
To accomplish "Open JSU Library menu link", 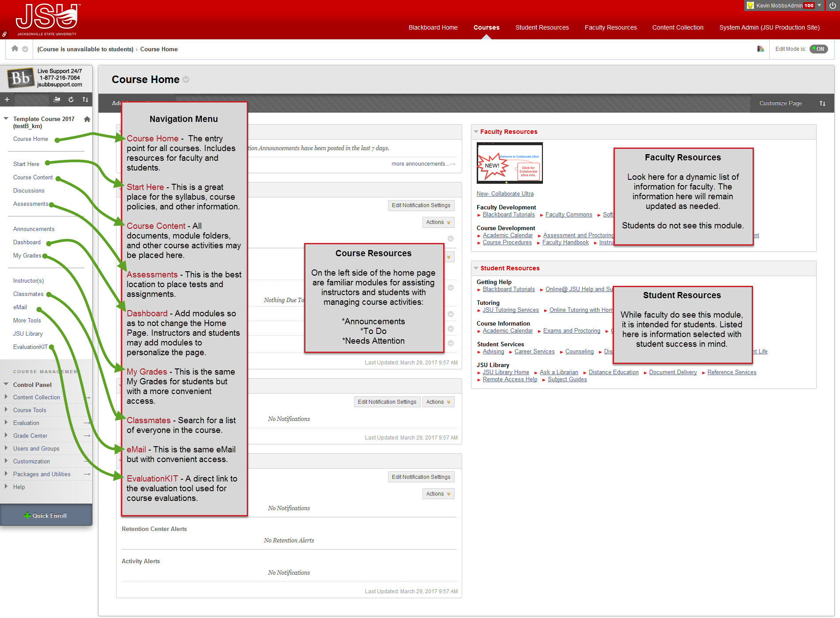I will pos(28,334).
